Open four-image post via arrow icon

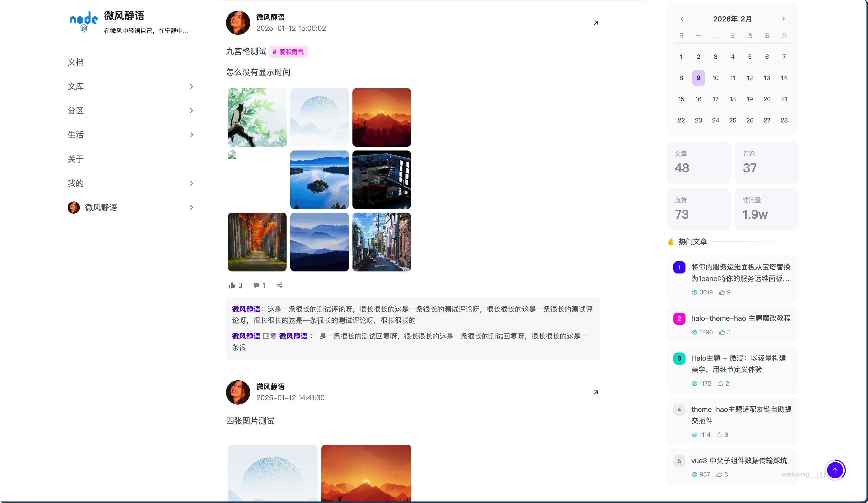coord(596,392)
